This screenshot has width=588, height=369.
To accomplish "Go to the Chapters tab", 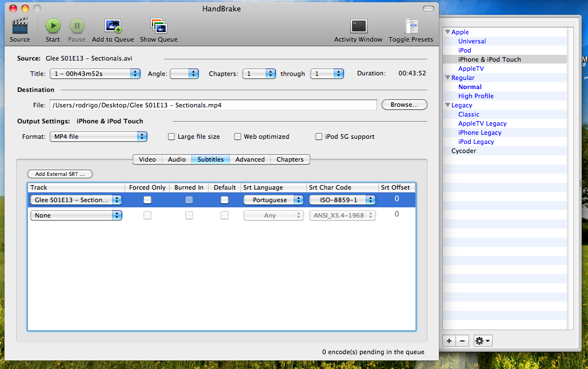I will (x=290, y=159).
